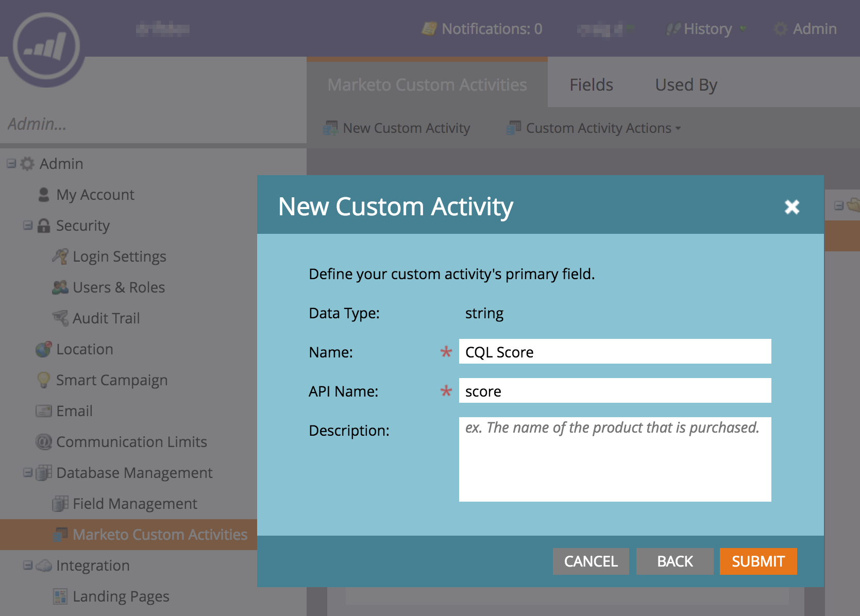
Task: Open Login Settings in the tree
Action: (x=120, y=256)
